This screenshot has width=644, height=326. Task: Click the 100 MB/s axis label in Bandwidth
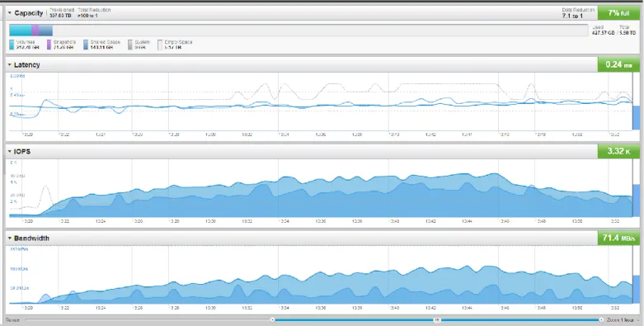coord(19,269)
